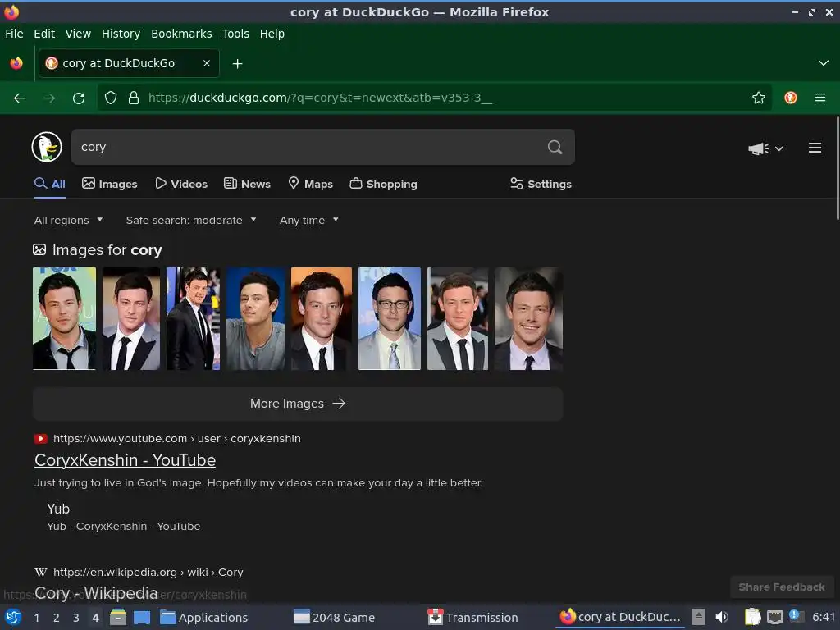This screenshot has height=630, width=840.
Task: Bookmark this page with the star icon
Action: (x=758, y=98)
